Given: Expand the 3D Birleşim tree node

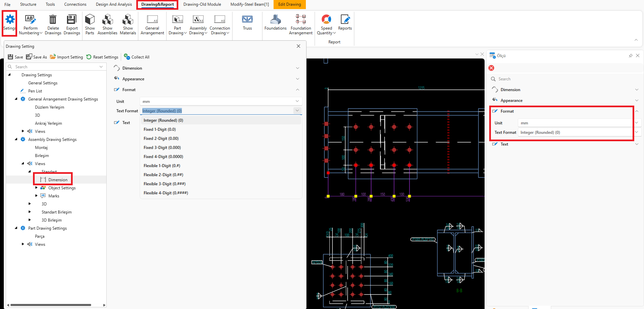Looking at the screenshot, I should coord(30,220).
